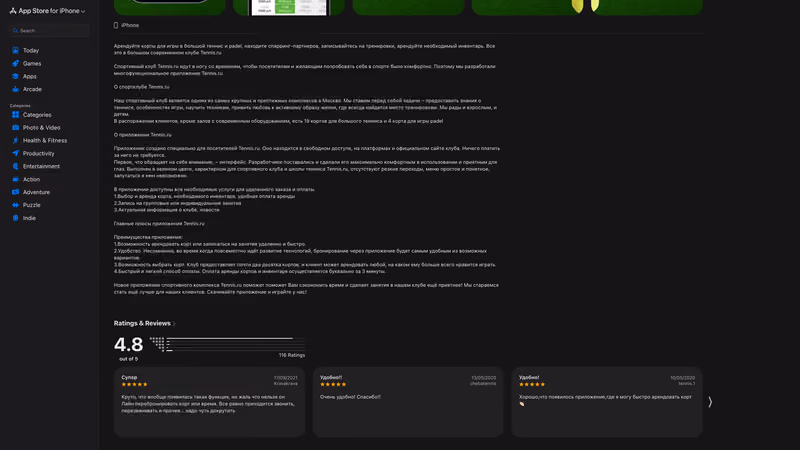Open the App Store for iPhone dropdown

(x=47, y=11)
